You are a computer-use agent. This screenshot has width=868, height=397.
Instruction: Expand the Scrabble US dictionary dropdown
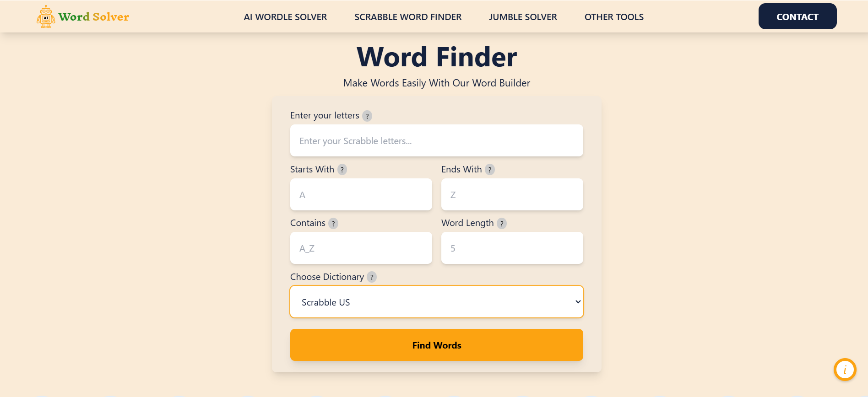[437, 302]
